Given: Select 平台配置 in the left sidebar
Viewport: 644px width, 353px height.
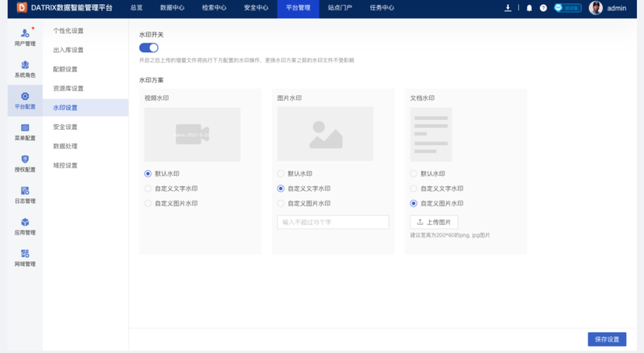Looking at the screenshot, I should click(25, 101).
